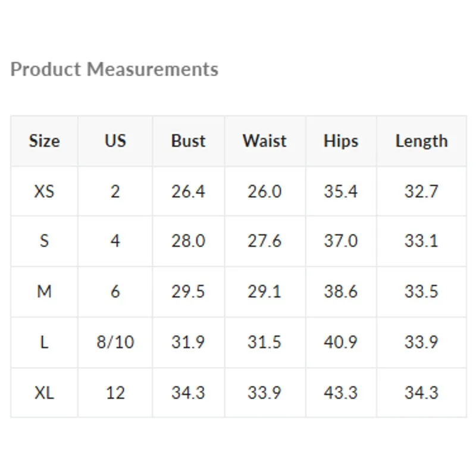This screenshot has width=476, height=476.
Task: Click the US column header
Action: [x=115, y=141]
